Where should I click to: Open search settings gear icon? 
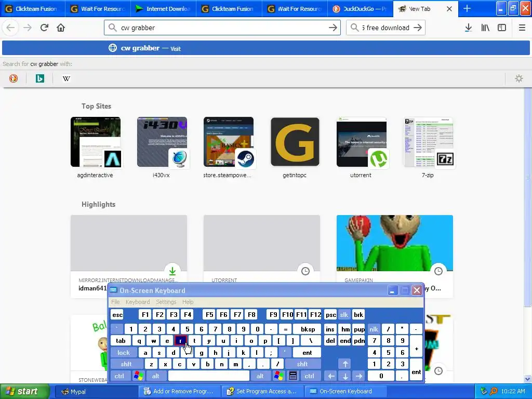[519, 78]
